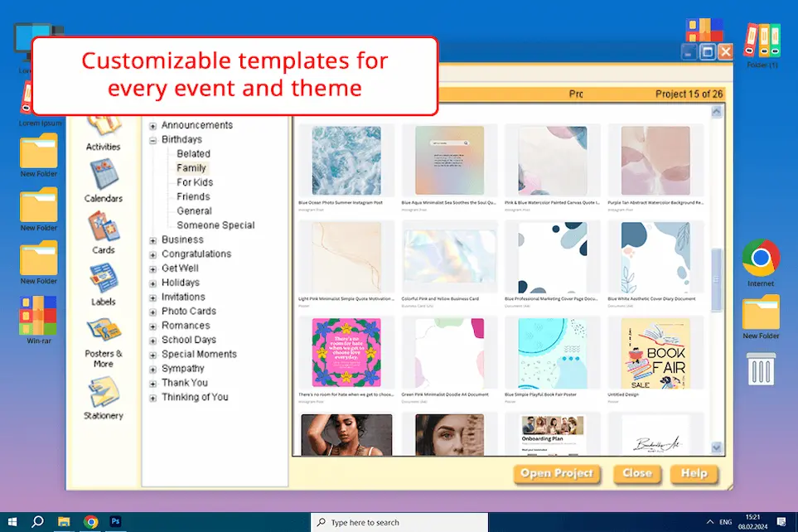Viewport: 798px width, 532px height.
Task: Click the Open Project button
Action: pyautogui.click(x=557, y=473)
